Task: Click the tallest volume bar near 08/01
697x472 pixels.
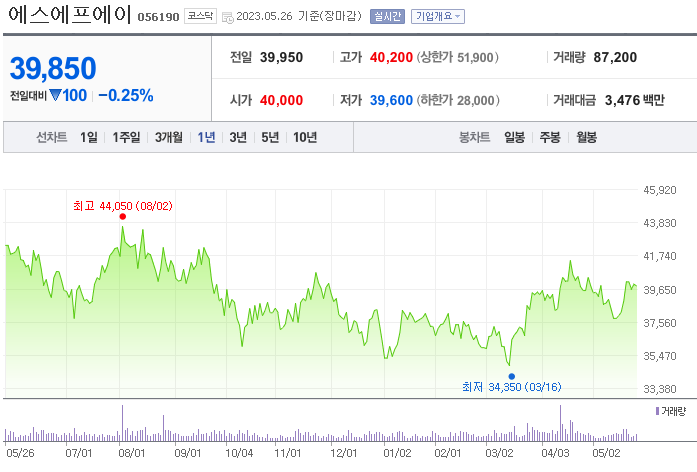Action: (x=122, y=423)
